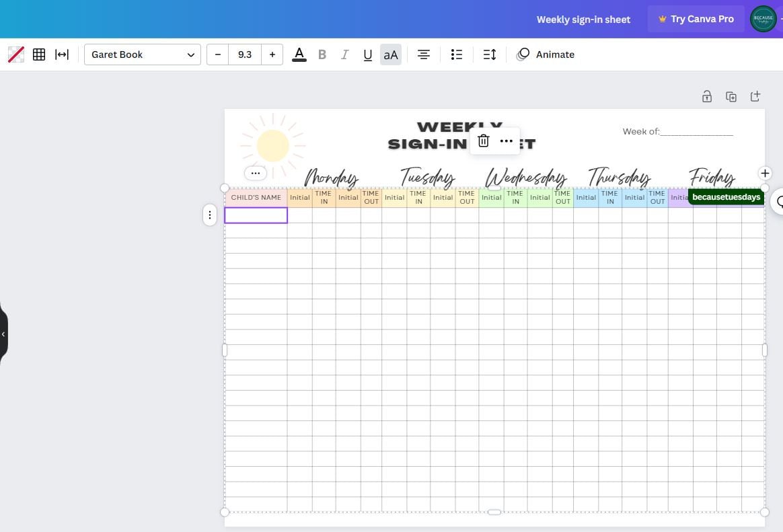783x532 pixels.
Task: Open more options with ellipsis menu
Action: [x=507, y=141]
